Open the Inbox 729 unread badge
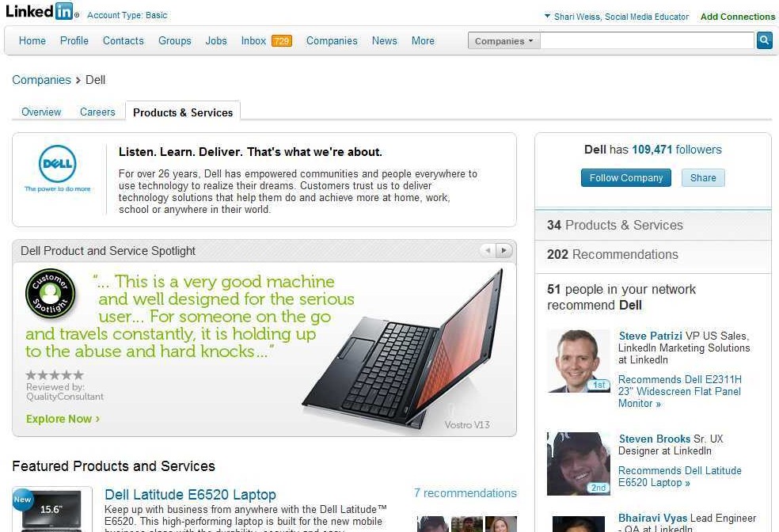 click(282, 40)
